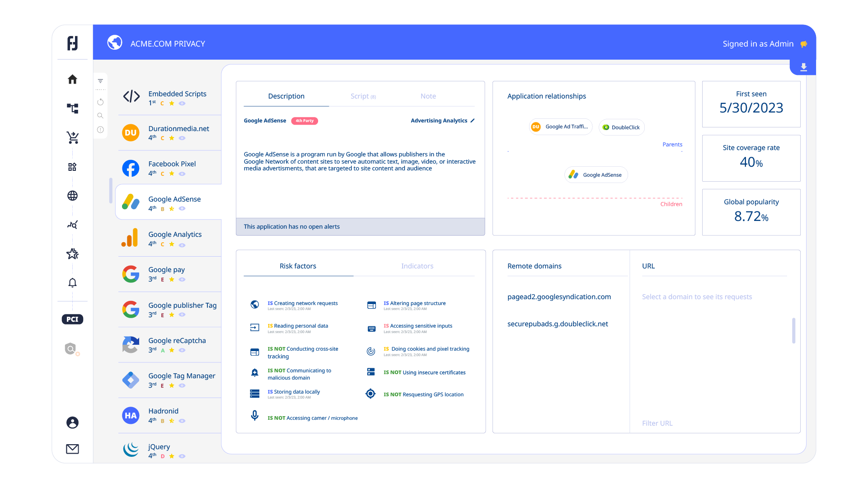The image size is (868, 488).
Task: Open the user account profile icon
Action: [72, 422]
